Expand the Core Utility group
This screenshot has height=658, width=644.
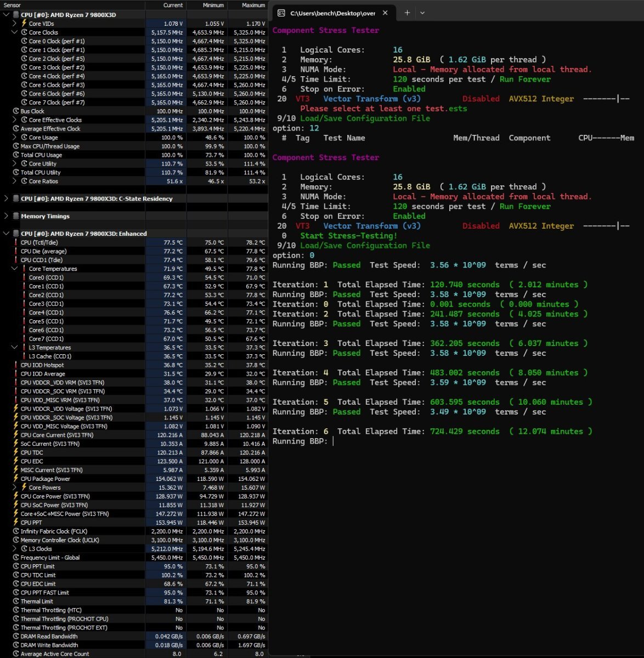(x=14, y=164)
